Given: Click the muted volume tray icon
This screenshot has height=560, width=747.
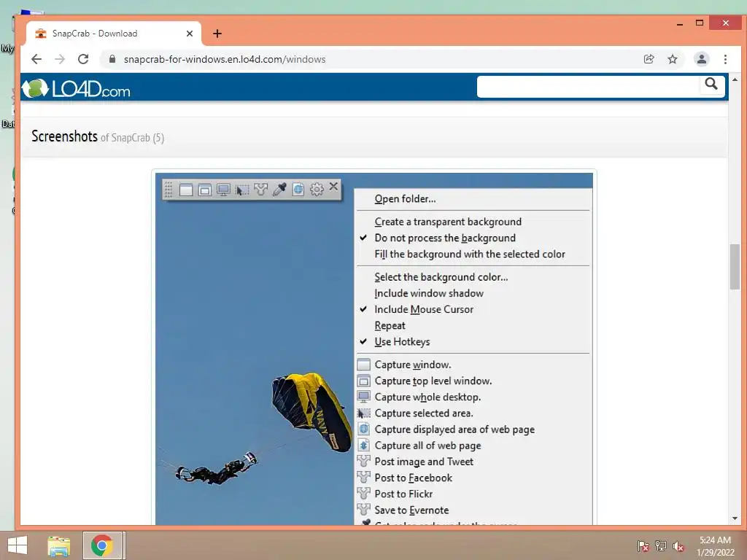Looking at the screenshot, I should pos(678,546).
